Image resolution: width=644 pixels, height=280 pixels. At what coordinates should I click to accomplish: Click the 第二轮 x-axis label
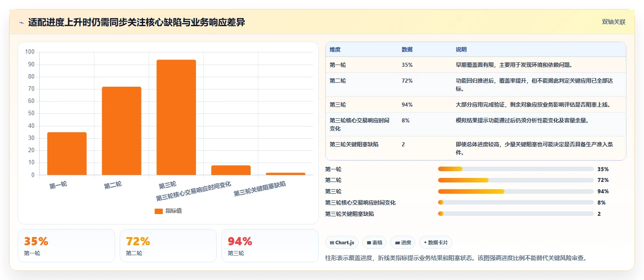[x=113, y=185]
